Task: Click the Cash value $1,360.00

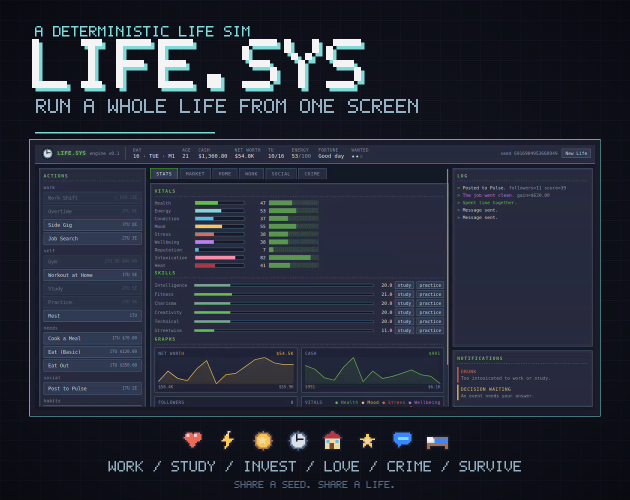Action: (213, 156)
